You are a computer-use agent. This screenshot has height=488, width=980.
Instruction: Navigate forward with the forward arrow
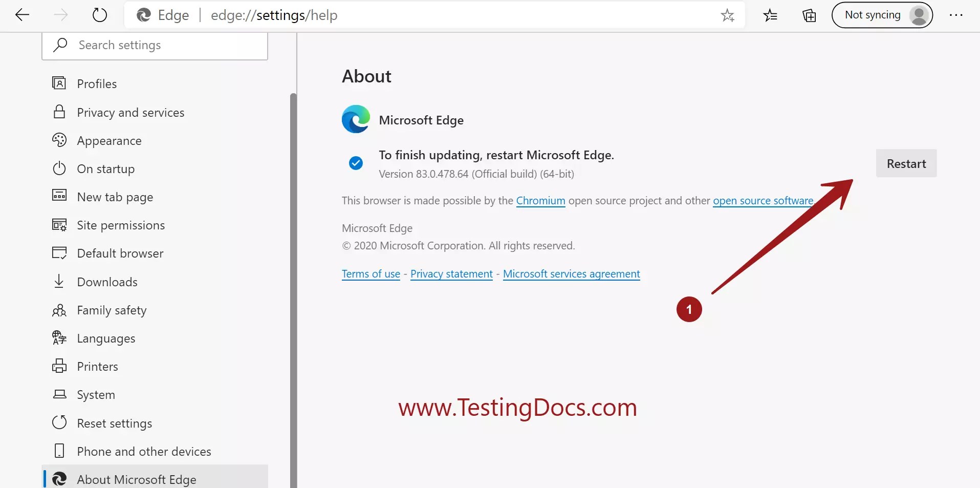[x=60, y=15]
